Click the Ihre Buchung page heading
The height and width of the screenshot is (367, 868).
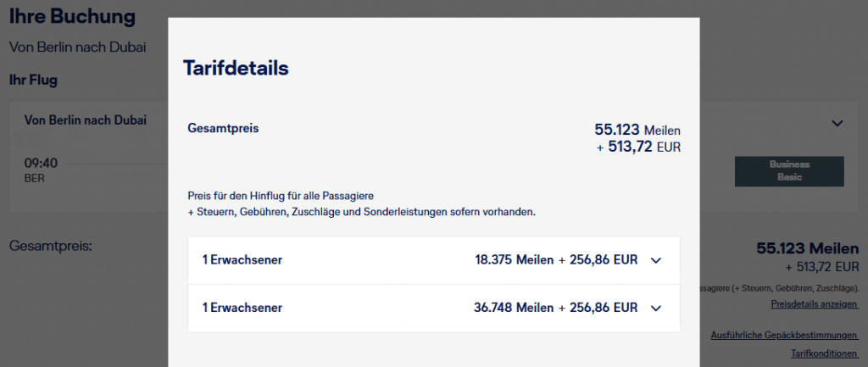point(72,16)
